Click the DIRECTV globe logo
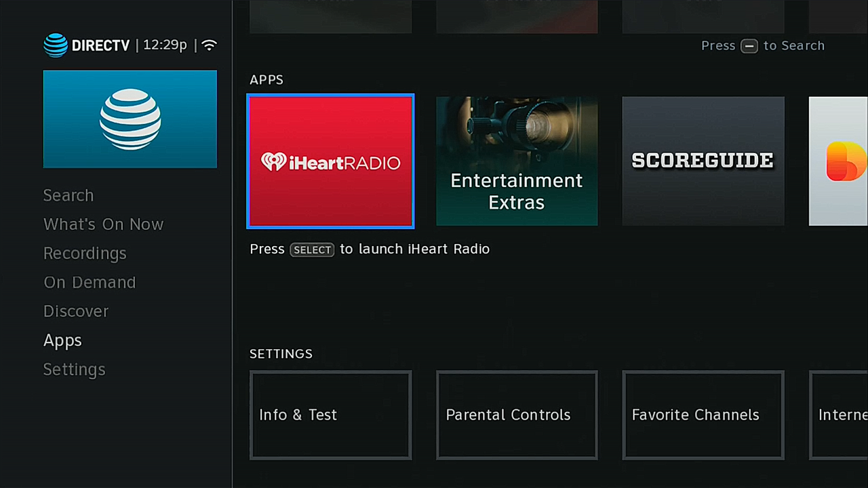Viewport: 868px width, 488px height. click(55, 45)
